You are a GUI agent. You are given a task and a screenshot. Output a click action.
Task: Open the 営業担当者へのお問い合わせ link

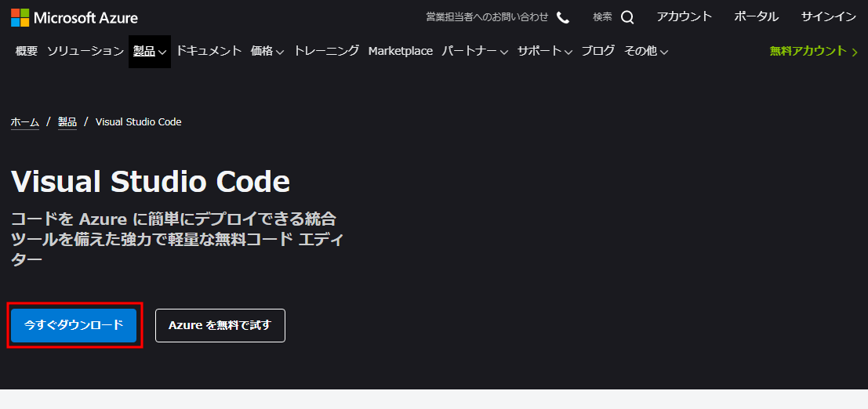point(487,17)
